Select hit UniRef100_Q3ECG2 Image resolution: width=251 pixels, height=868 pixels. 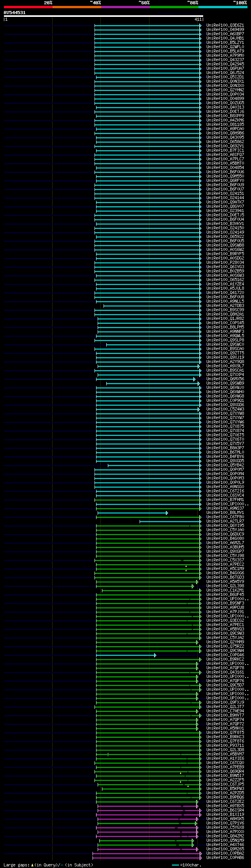tap(225, 621)
